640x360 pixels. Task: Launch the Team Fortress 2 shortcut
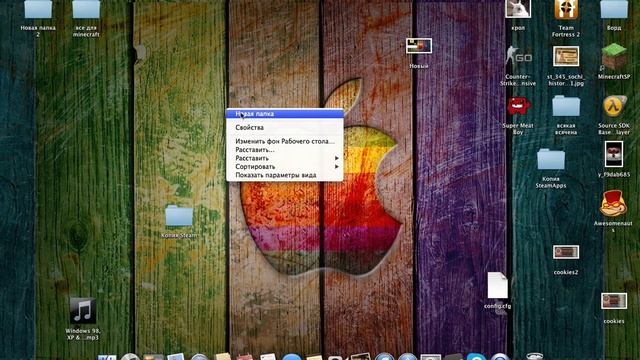[x=566, y=9]
